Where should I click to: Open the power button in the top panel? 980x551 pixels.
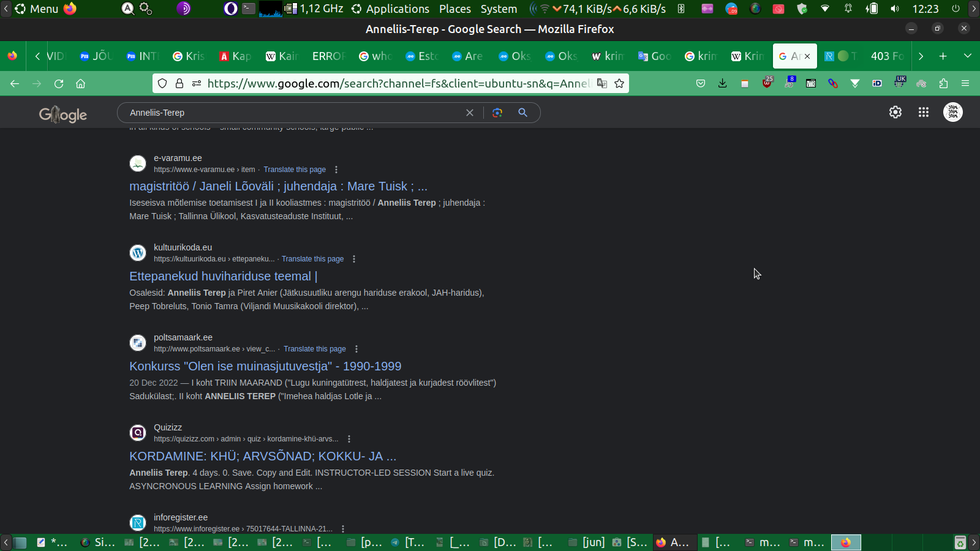tap(956, 9)
